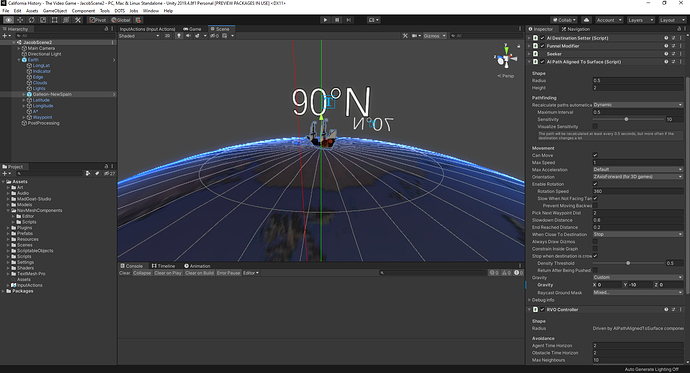690x373 pixels.
Task: Step one frame forward
Action: pyautogui.click(x=348, y=20)
